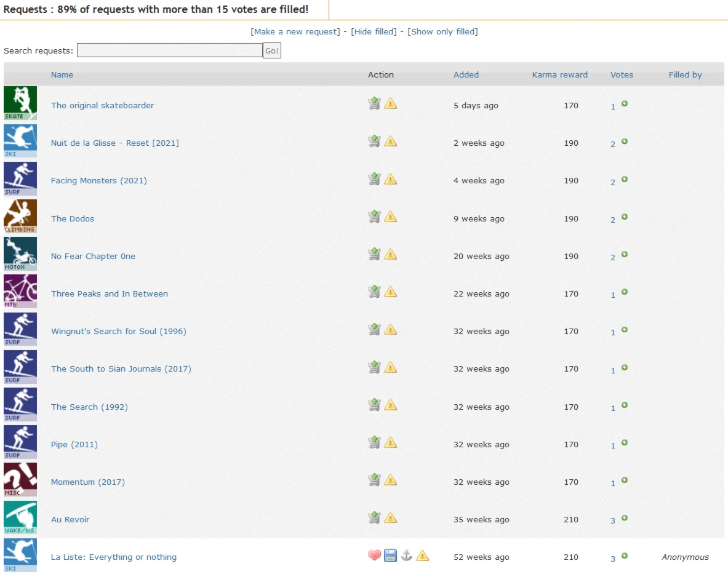Click the fill-request cart icon for The original skateboarder
Image resolution: width=728 pixels, height=574 pixels.
(374, 103)
